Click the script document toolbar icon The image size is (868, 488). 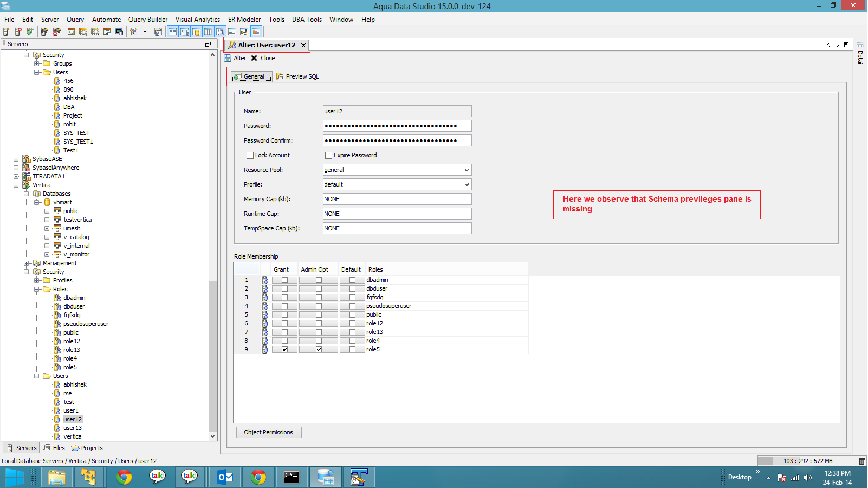pyautogui.click(x=134, y=32)
